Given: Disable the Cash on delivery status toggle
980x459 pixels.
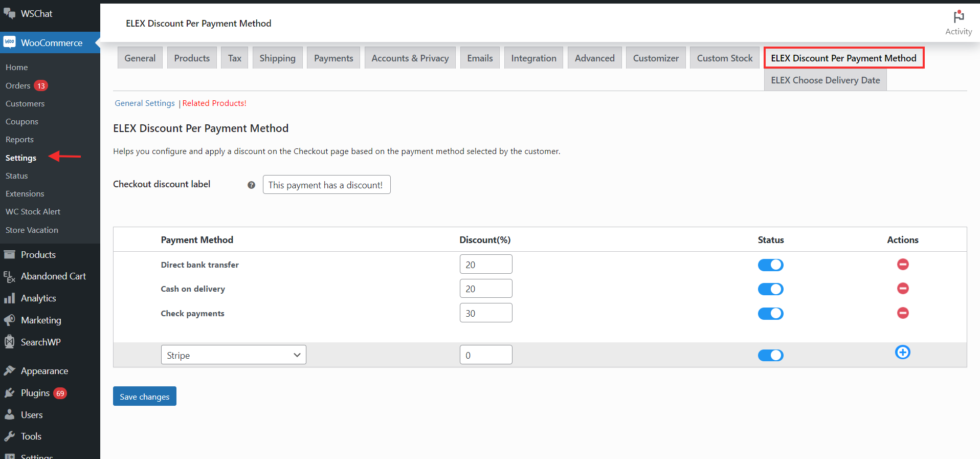Looking at the screenshot, I should pos(771,289).
